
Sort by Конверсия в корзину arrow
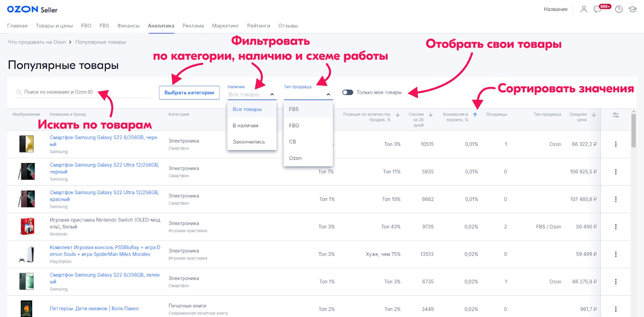click(x=475, y=115)
